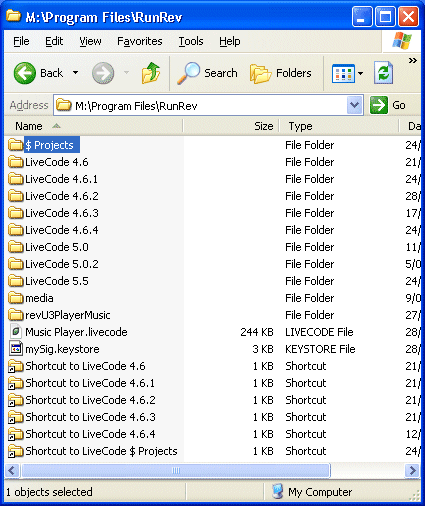The width and height of the screenshot is (425, 506).
Task: Select the LiveCode 4.6.4 folder icon
Action: (15, 230)
